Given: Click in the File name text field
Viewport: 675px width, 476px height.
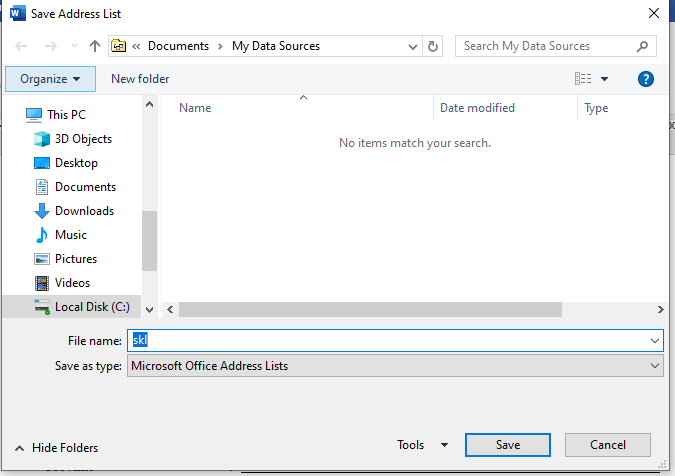Looking at the screenshot, I should point(390,341).
